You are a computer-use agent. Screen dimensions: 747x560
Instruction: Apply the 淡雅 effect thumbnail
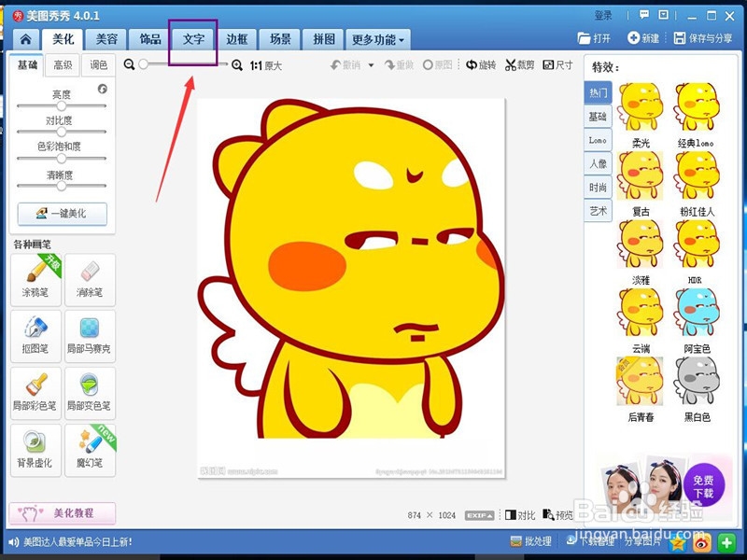640,245
